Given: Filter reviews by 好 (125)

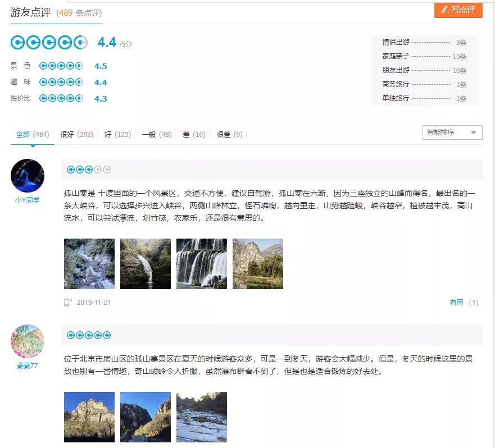Looking at the screenshot, I should (117, 135).
